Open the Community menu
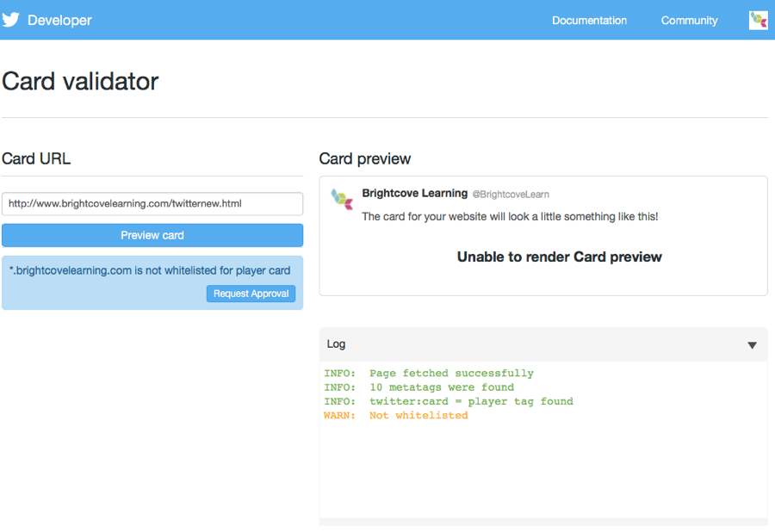Image resolution: width=775 pixels, height=532 pixels. pos(689,21)
